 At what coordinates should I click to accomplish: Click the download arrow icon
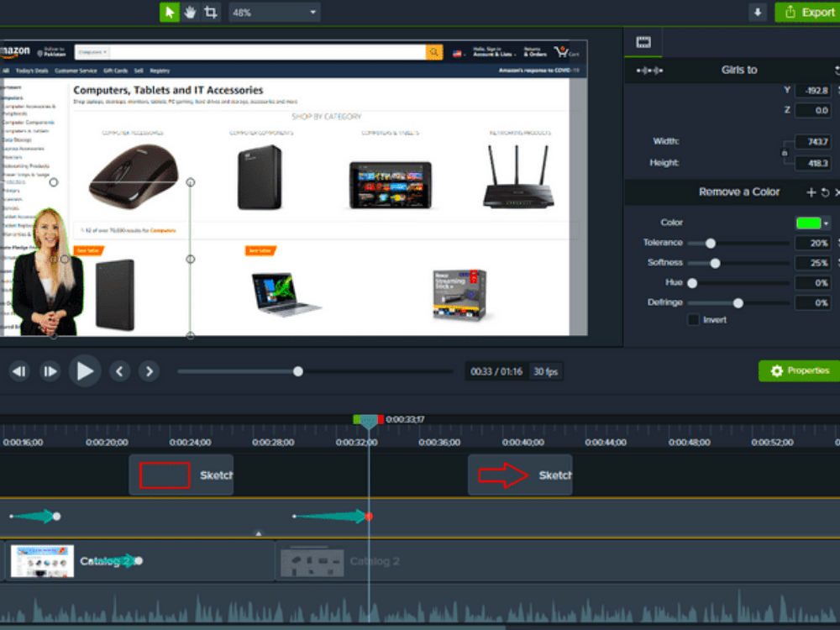coord(758,13)
